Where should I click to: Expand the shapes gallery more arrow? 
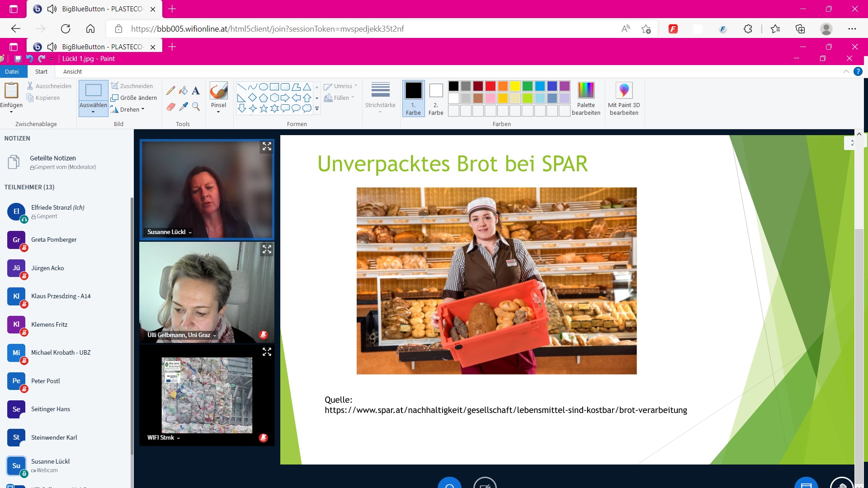click(x=317, y=108)
